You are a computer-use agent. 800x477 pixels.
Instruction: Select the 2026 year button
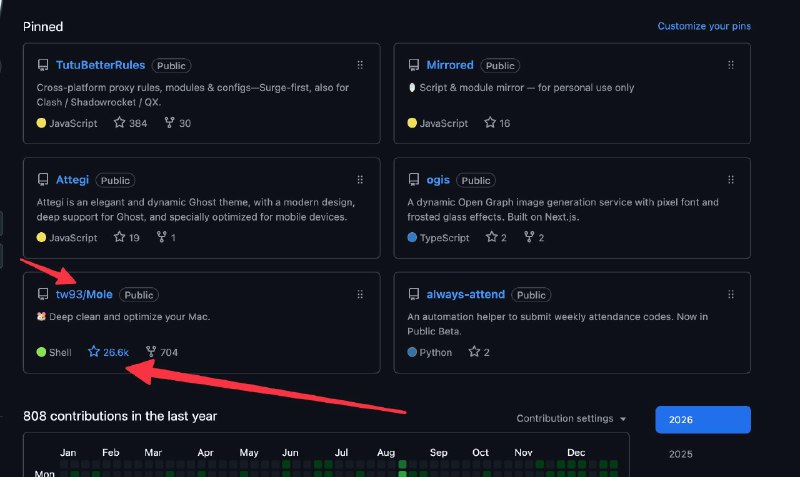click(702, 420)
